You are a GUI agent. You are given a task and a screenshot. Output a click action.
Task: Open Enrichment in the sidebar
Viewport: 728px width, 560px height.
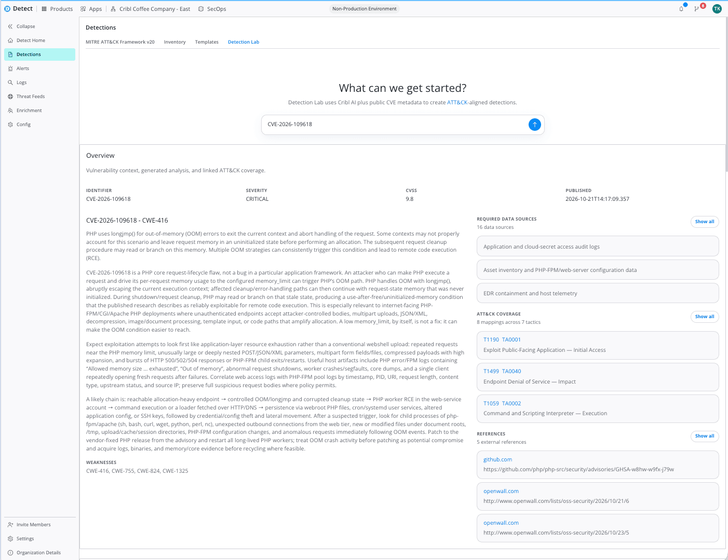point(39,111)
